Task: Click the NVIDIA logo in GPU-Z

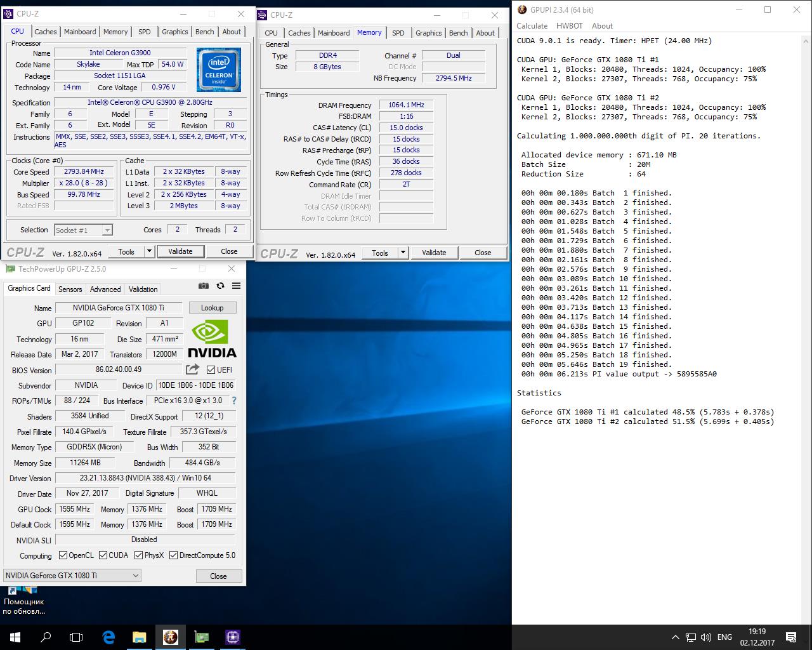Action: [x=212, y=340]
